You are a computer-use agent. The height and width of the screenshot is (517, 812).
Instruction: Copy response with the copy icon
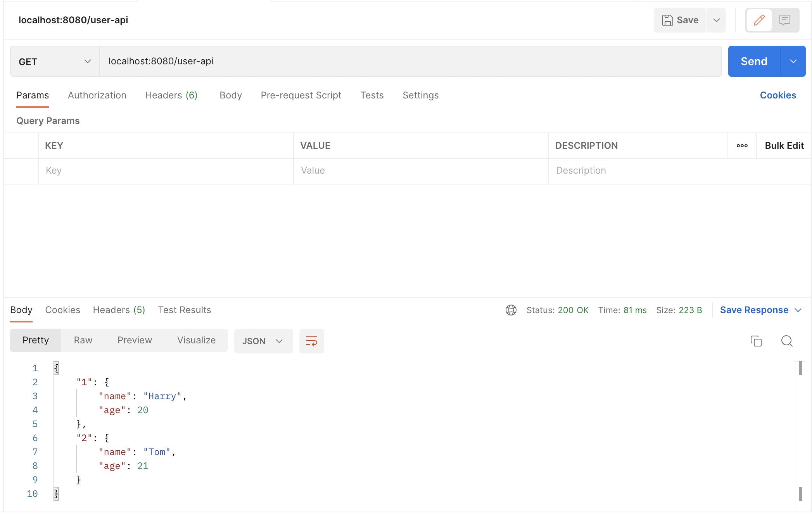(x=756, y=341)
